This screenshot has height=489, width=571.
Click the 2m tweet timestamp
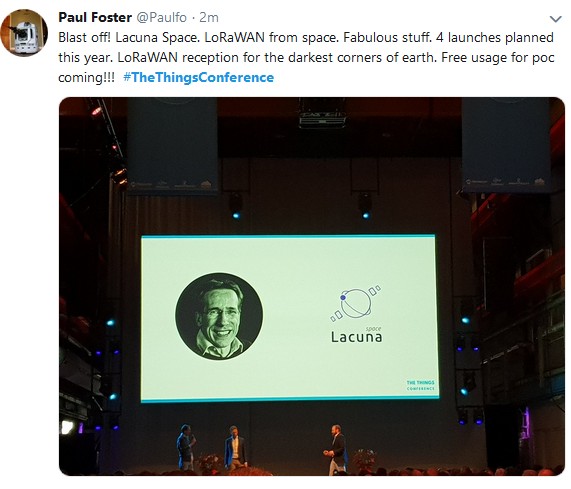pyautogui.click(x=209, y=17)
